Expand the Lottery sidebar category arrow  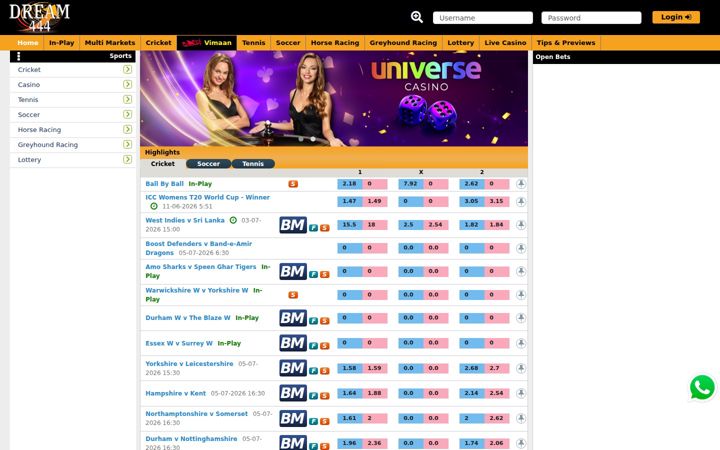(127, 159)
